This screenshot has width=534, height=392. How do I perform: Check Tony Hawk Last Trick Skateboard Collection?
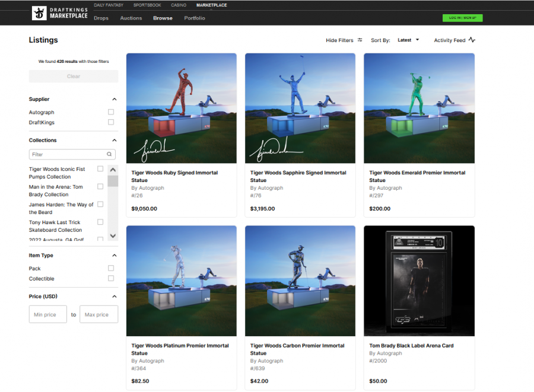pyautogui.click(x=100, y=222)
